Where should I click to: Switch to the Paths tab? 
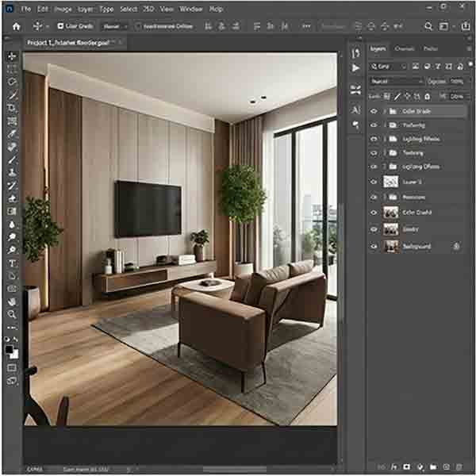click(x=431, y=48)
